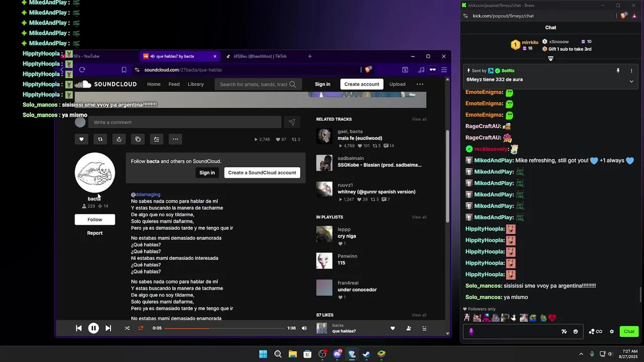Open the cry niga playlist

pyautogui.click(x=347, y=236)
